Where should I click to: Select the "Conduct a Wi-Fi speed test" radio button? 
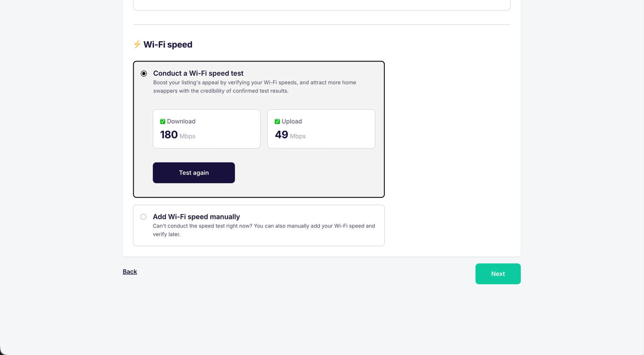144,74
